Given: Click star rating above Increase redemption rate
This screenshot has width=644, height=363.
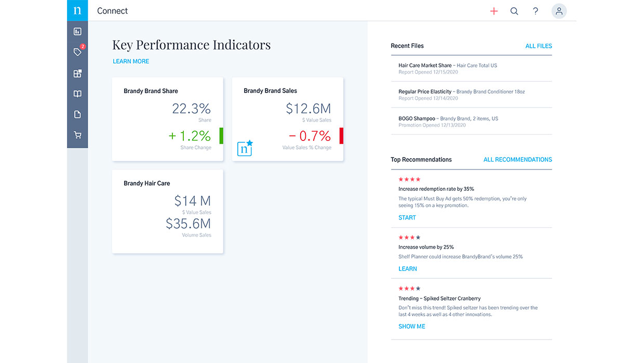Looking at the screenshot, I should coord(410,179).
